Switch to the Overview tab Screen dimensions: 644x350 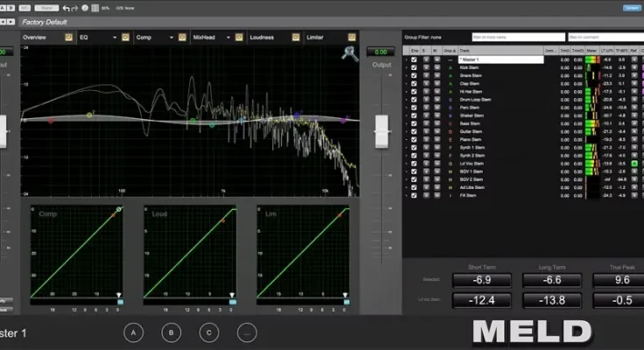coord(35,38)
